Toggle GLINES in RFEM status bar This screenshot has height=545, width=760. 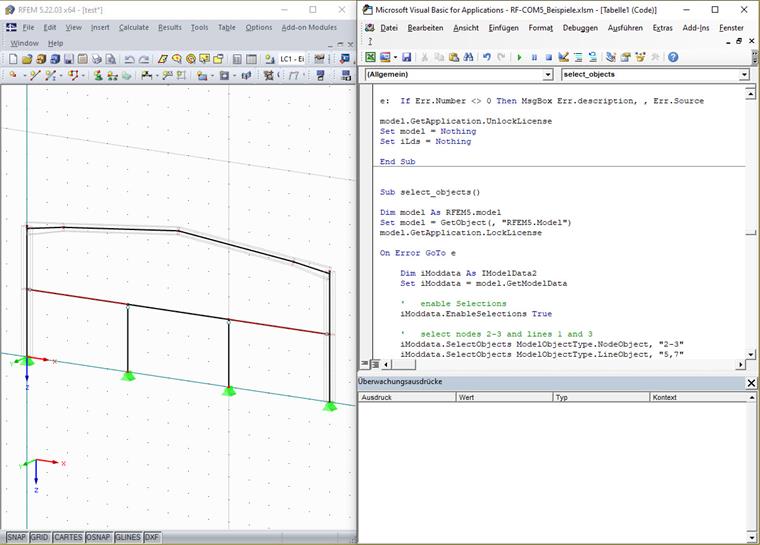point(128,537)
